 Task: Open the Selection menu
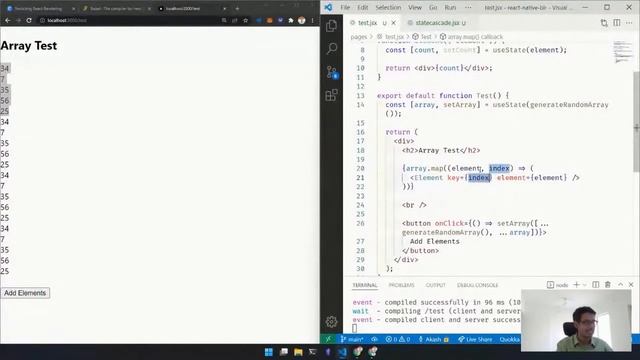(388, 7)
